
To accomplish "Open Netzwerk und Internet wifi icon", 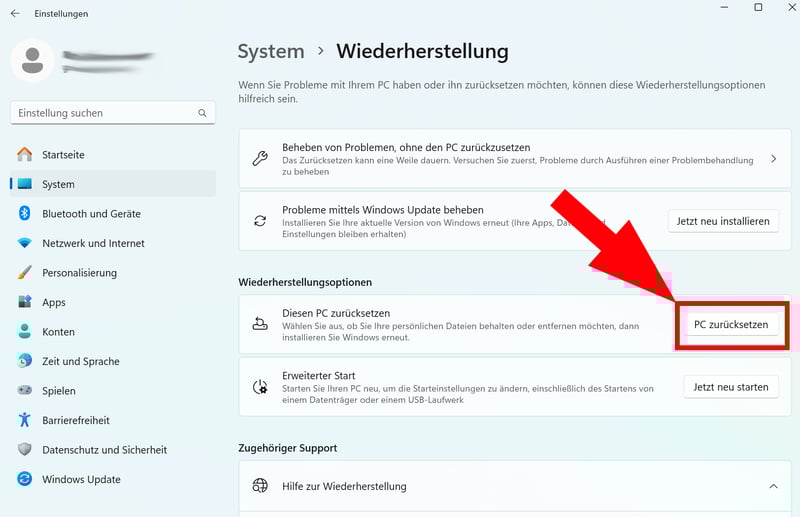I will click(x=25, y=243).
